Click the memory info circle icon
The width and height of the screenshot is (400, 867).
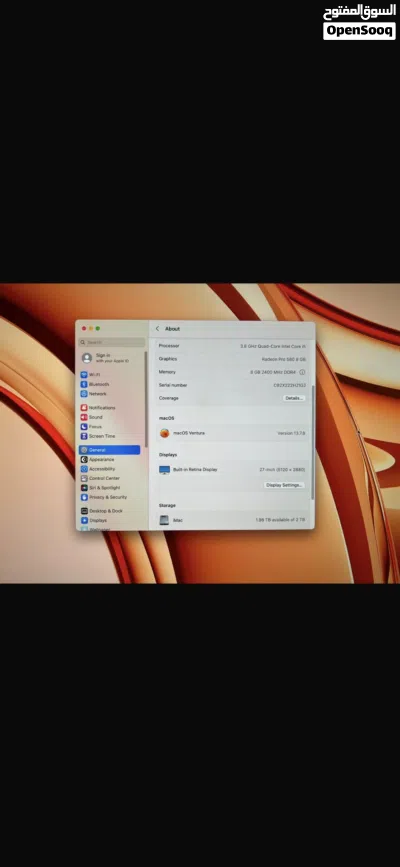click(302, 372)
